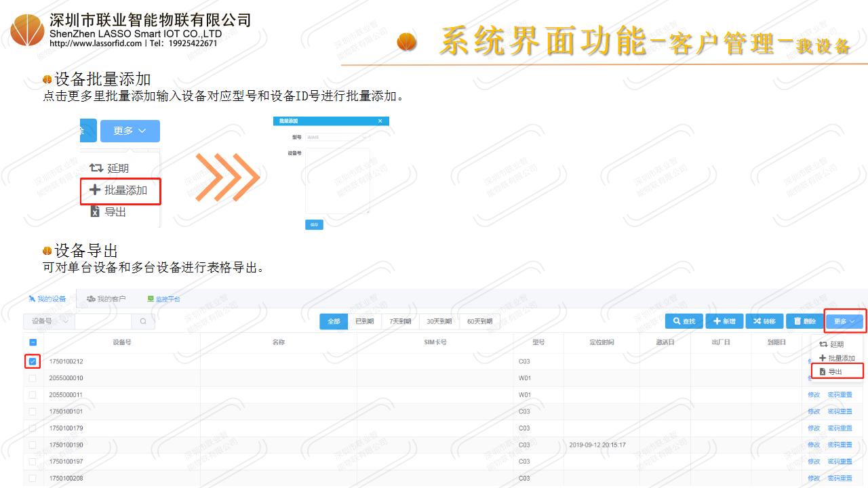This screenshot has height=488, width=868.
Task: Check the box for device 2055000010
Action: pos(33,378)
